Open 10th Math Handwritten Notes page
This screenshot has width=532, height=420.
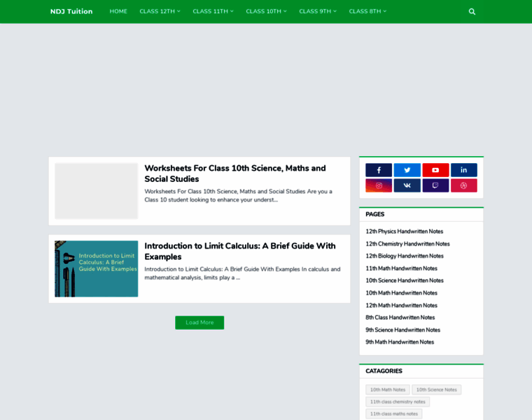coord(401,293)
